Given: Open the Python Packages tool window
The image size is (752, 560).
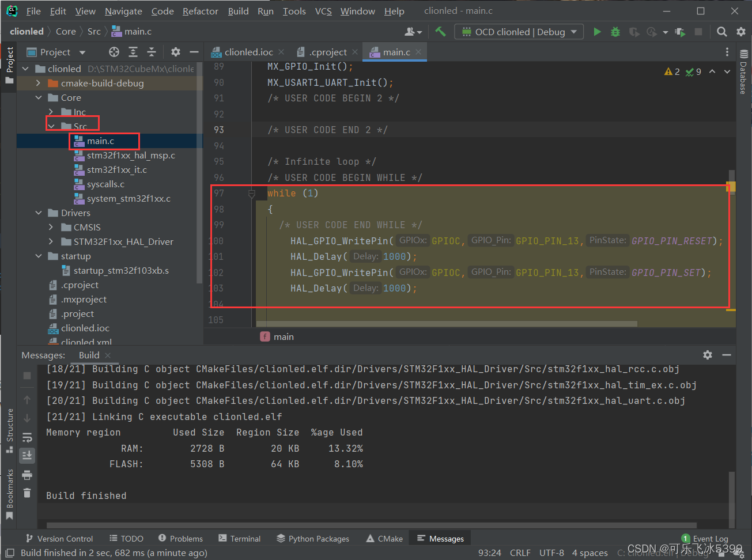Looking at the screenshot, I should point(313,539).
